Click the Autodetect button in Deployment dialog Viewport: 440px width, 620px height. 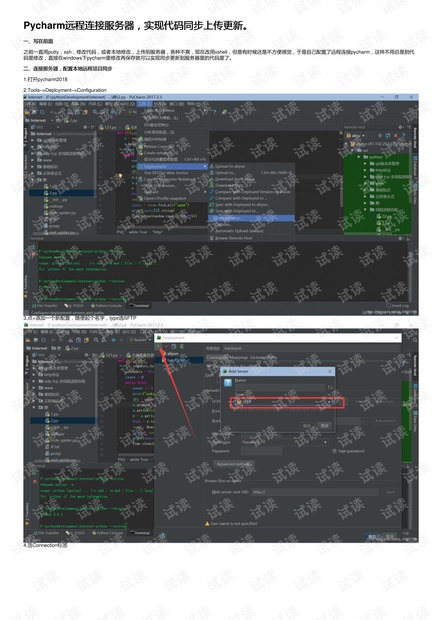(384, 421)
